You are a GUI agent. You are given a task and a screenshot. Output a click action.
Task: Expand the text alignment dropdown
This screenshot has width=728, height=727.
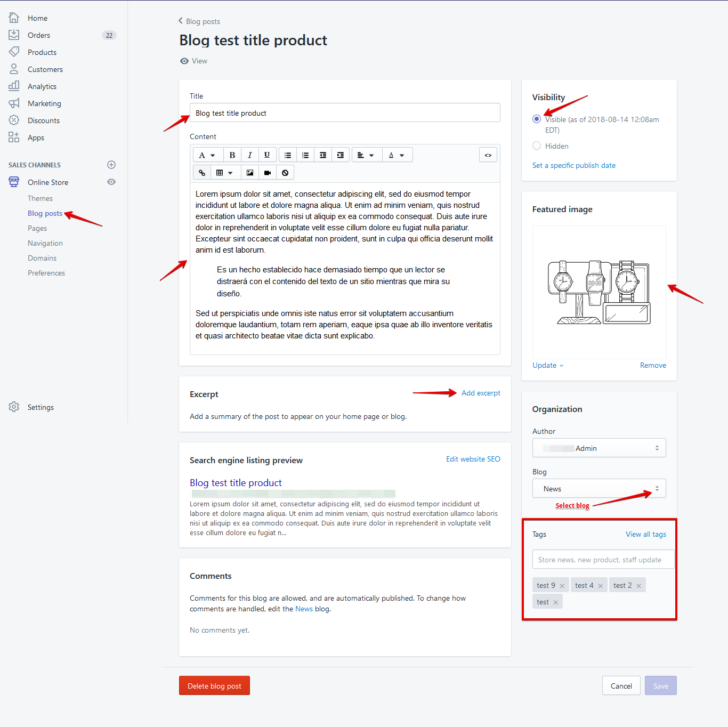pyautogui.click(x=366, y=155)
